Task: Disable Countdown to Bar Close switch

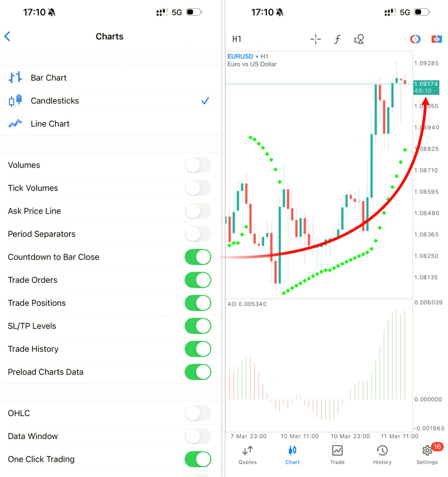Action: 198,257
